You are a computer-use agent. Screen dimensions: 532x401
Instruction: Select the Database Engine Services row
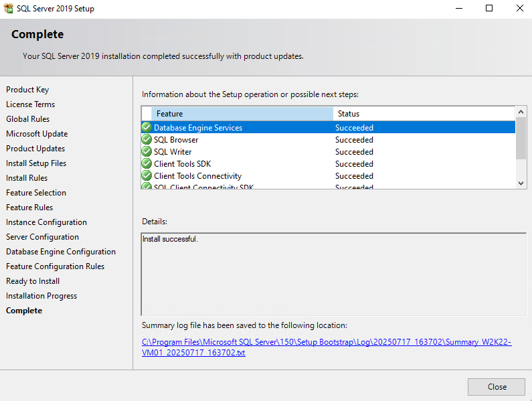[x=328, y=127]
